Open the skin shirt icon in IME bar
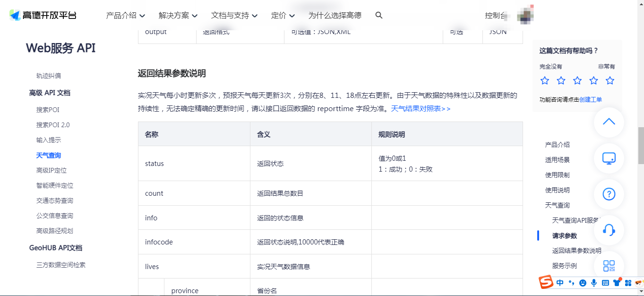Image resolution: width=644 pixels, height=296 pixels. 617,283
